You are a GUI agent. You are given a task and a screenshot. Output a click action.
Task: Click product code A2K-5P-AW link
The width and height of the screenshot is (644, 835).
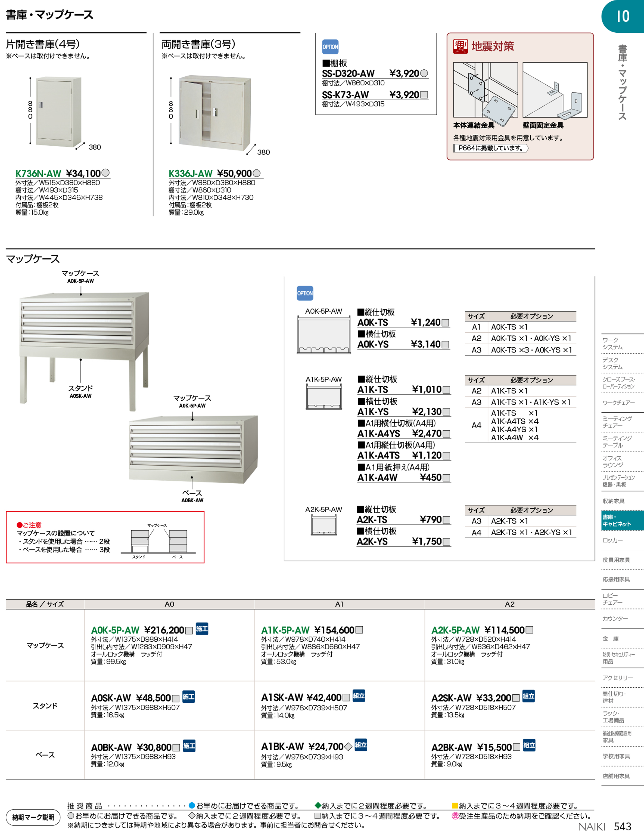455,630
